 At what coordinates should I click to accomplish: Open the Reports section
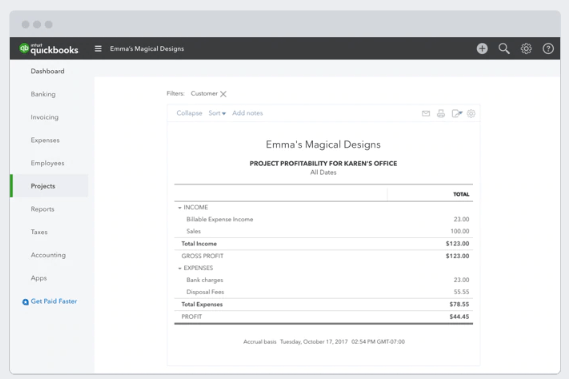tap(42, 209)
